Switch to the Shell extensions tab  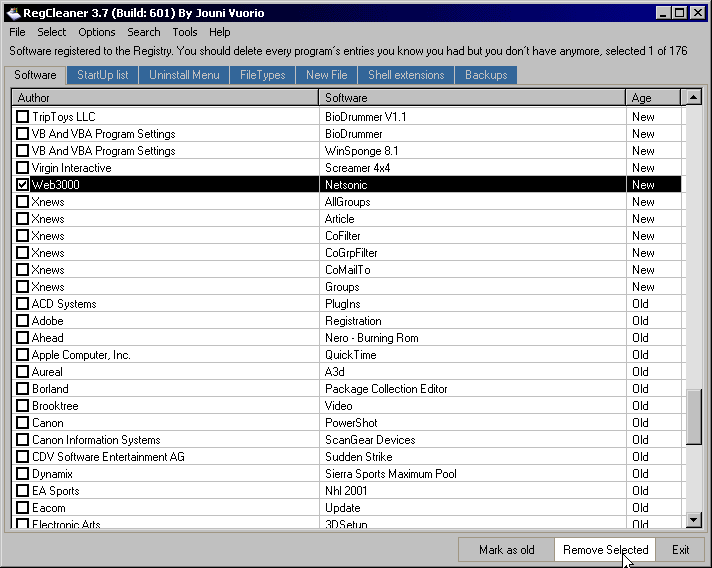406,75
